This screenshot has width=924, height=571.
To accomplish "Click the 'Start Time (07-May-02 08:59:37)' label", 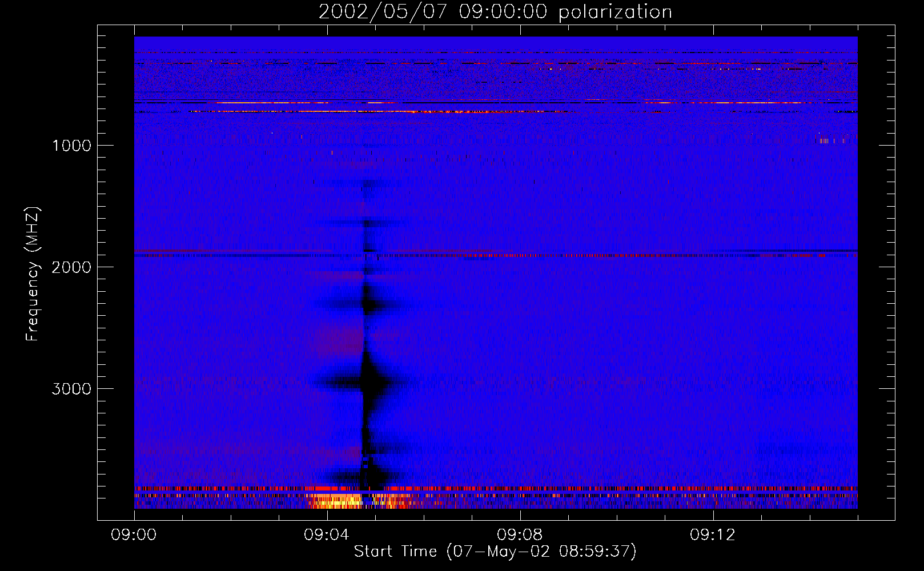I will (495, 552).
